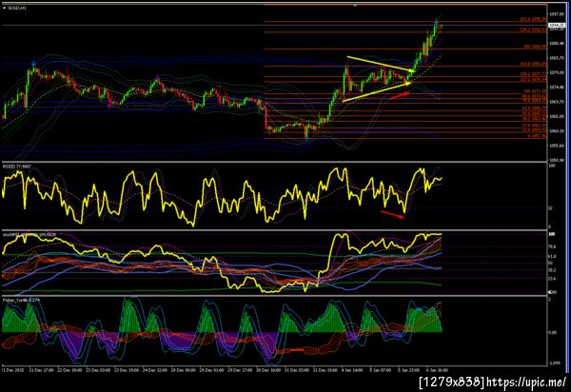Viewport: 571px width, 392px height.
Task: Select the 22 Dec 10:00 time axis label
Action: point(69,370)
